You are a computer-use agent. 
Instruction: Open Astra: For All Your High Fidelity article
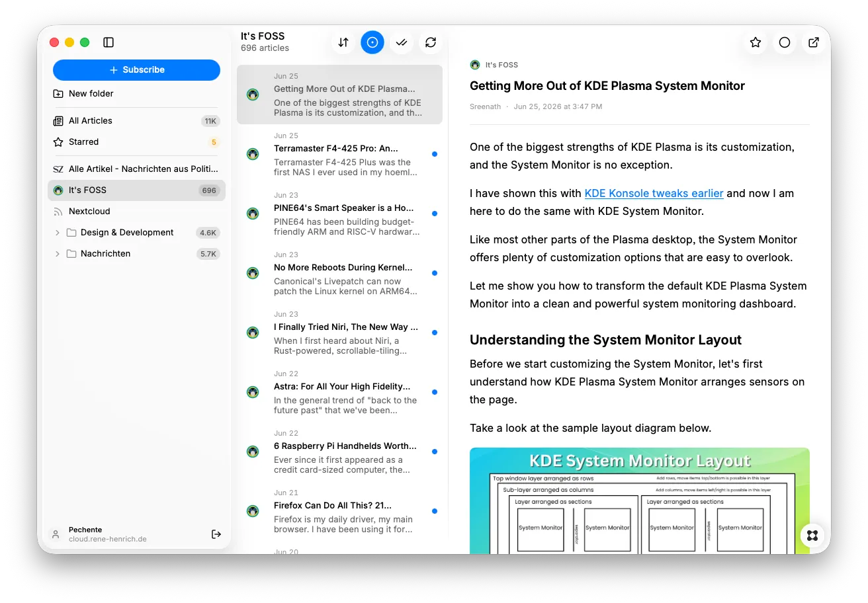point(339,392)
